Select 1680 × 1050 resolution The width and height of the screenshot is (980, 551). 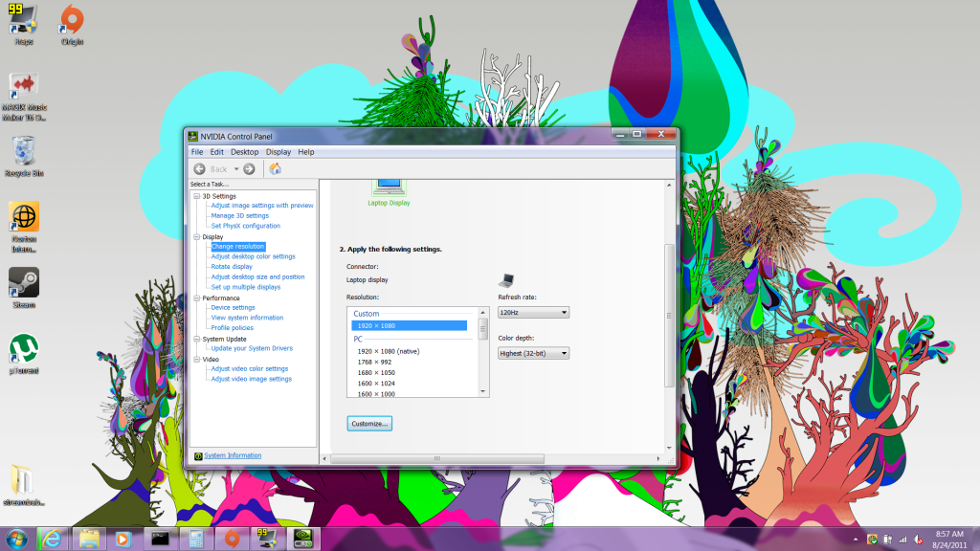[x=375, y=372]
